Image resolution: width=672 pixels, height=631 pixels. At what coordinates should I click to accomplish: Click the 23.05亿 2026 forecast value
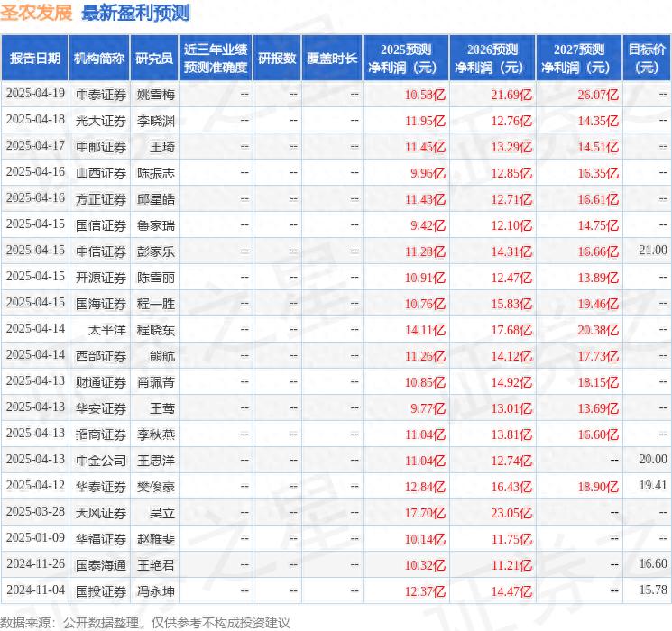(x=511, y=513)
